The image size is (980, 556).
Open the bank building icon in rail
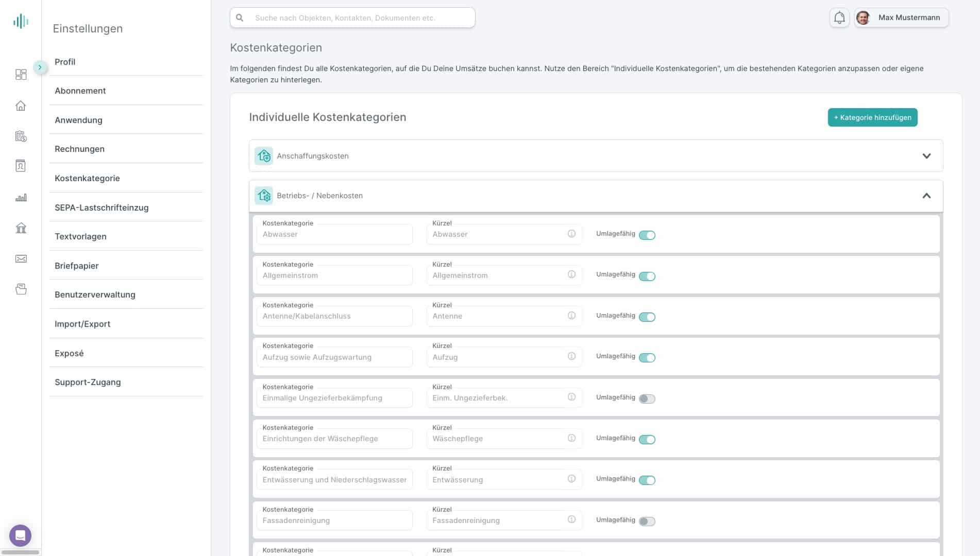21,228
